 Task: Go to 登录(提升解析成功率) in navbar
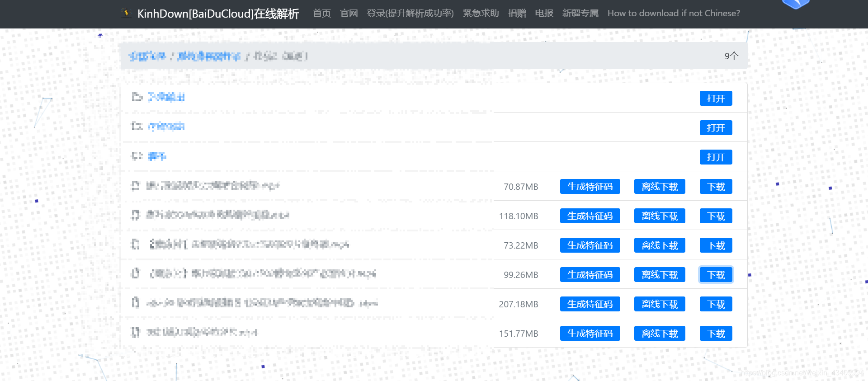click(410, 13)
